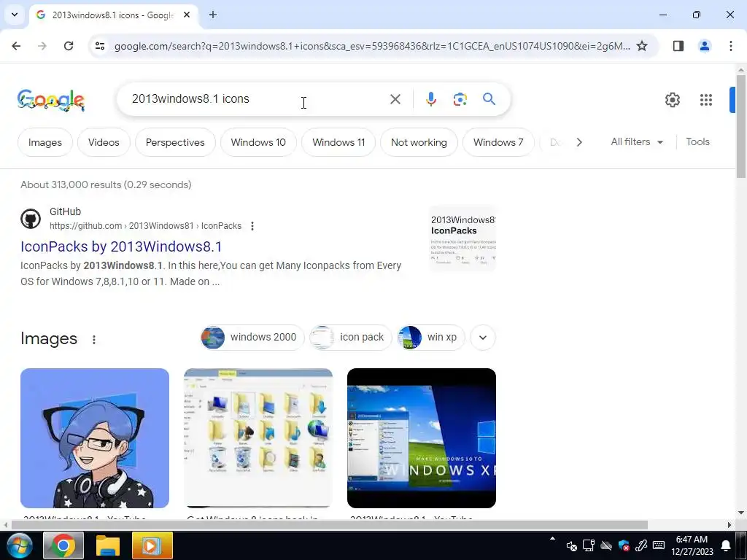
Task: Filter results by Images
Action: pos(44,142)
